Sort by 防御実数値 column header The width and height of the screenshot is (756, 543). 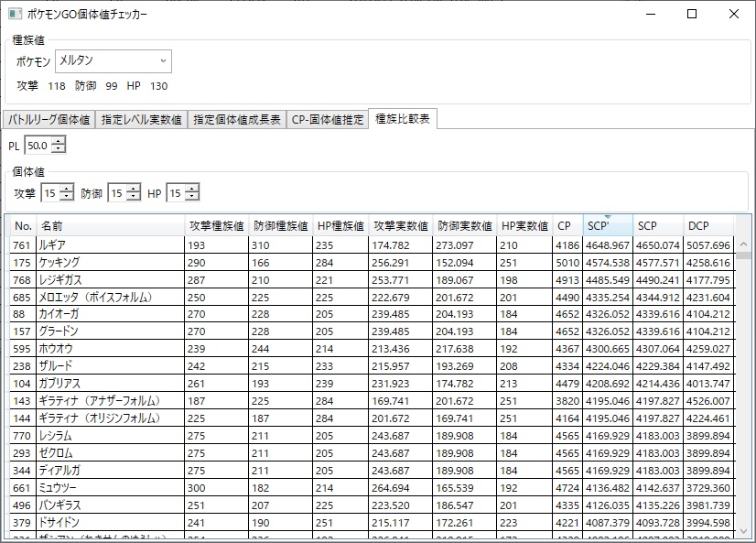[x=465, y=225]
